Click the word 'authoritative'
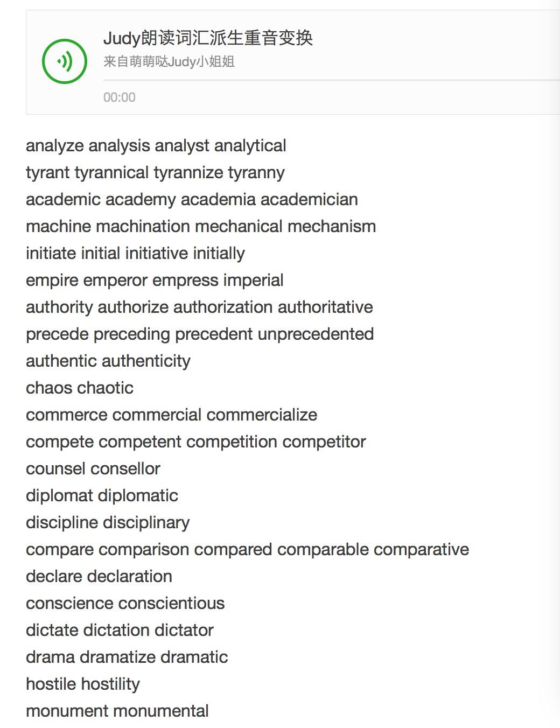The height and width of the screenshot is (728, 560). 325,307
